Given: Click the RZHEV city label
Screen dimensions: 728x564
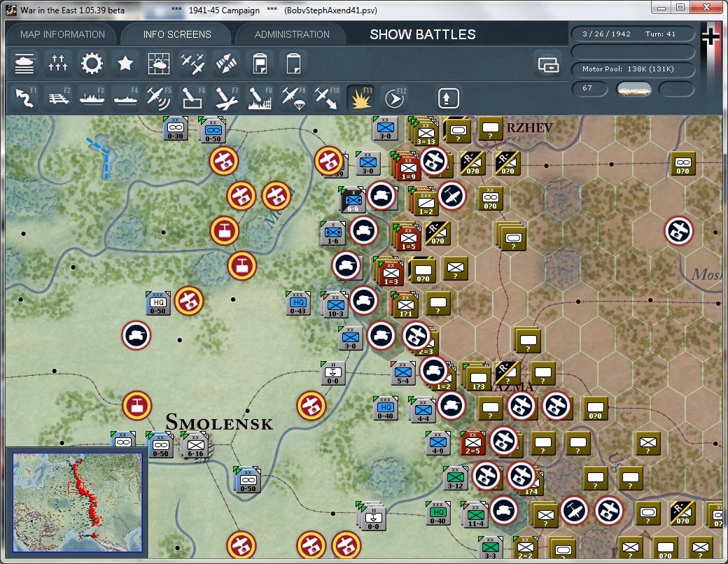Looking at the screenshot, I should pos(529,127).
